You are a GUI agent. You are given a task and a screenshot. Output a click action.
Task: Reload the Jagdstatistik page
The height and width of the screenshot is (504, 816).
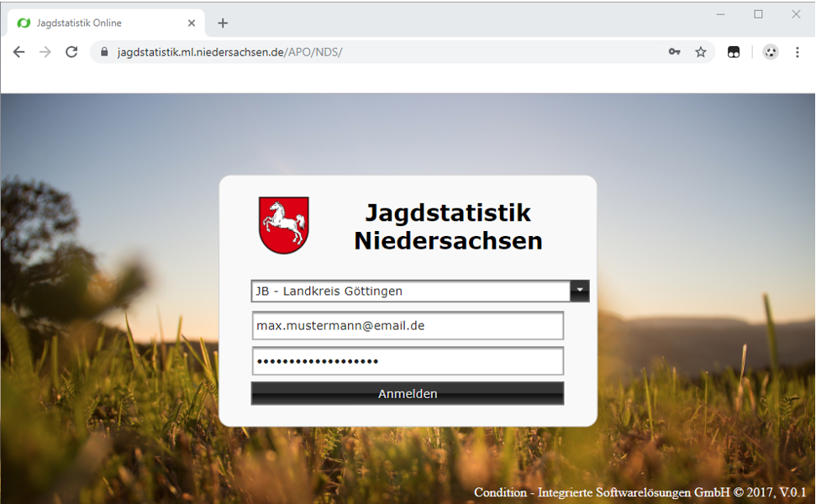point(71,52)
